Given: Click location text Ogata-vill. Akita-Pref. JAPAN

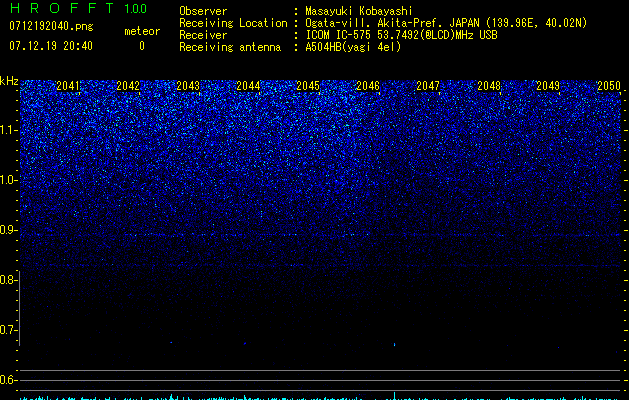Looking at the screenshot, I should click(392, 23).
